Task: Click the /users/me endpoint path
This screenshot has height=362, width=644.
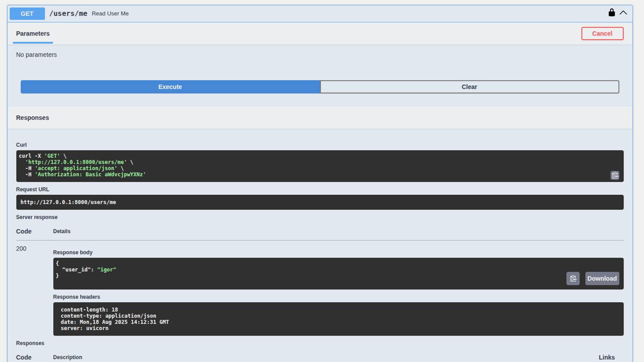Action: coord(68,13)
